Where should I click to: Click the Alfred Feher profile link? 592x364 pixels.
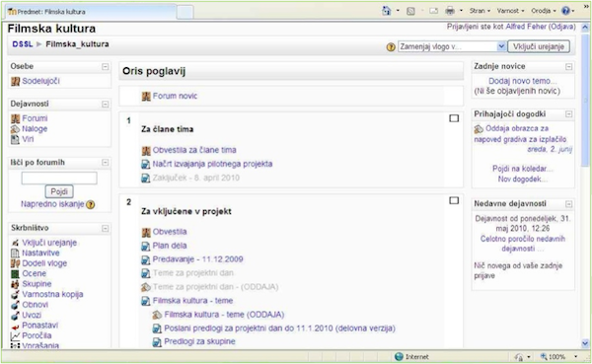[526, 27]
